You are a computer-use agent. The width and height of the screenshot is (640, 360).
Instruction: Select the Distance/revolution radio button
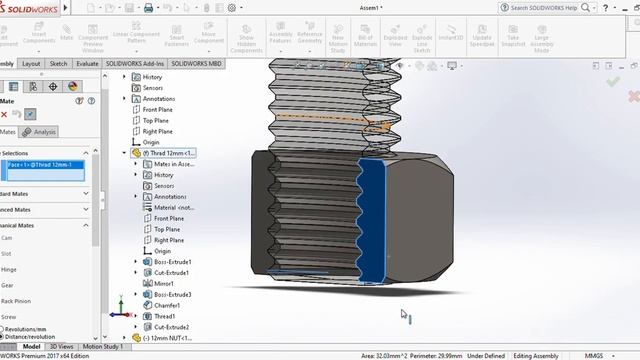pos(1,337)
